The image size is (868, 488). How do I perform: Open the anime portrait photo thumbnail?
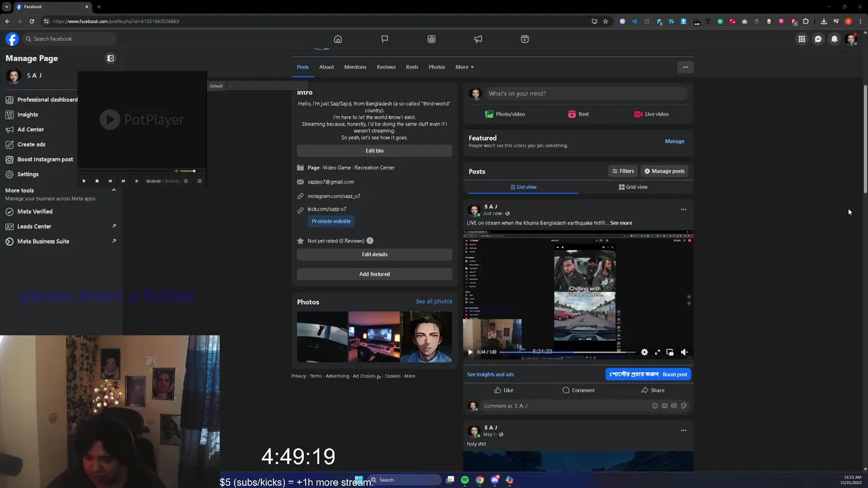click(427, 337)
